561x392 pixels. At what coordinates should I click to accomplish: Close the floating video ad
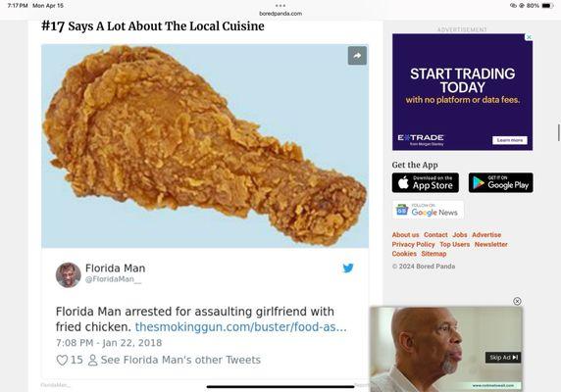[x=517, y=301]
